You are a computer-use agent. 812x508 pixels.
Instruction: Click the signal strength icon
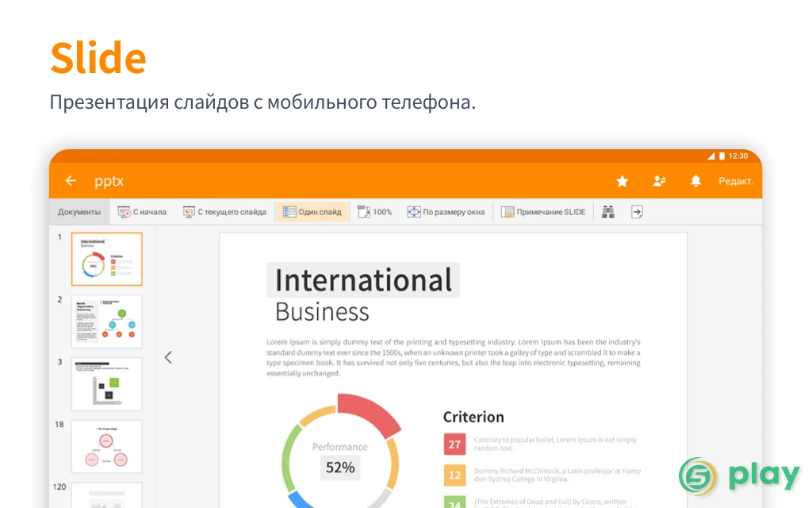(x=711, y=156)
